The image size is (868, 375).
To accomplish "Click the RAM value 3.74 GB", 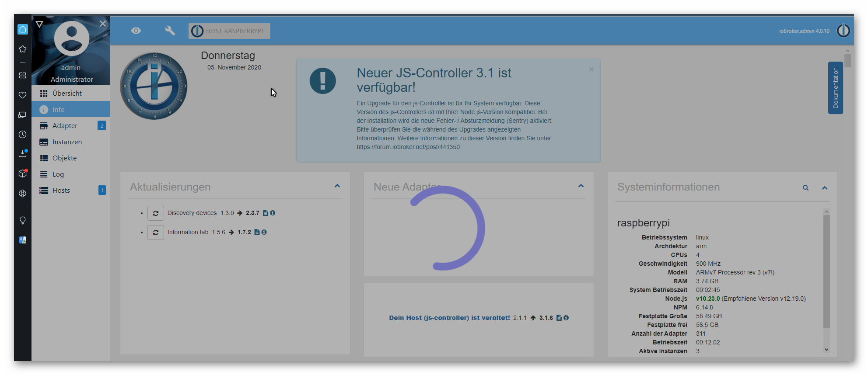I will (x=707, y=281).
